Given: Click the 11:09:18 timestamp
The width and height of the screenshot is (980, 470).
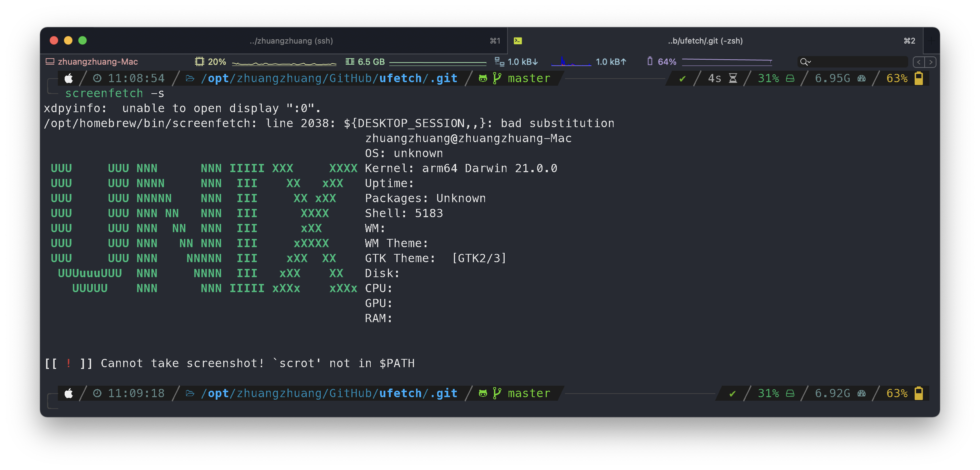Looking at the screenshot, I should click(136, 394).
